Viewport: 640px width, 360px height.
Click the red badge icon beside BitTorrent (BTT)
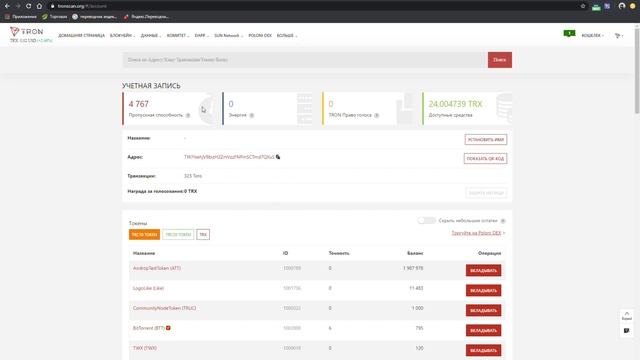click(x=168, y=328)
